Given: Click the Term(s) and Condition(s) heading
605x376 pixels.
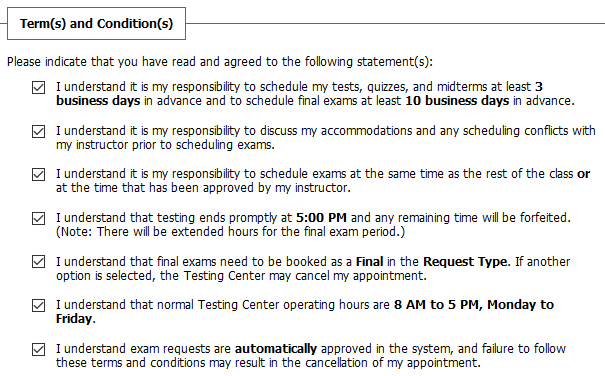Looking at the screenshot, I should (96, 24).
